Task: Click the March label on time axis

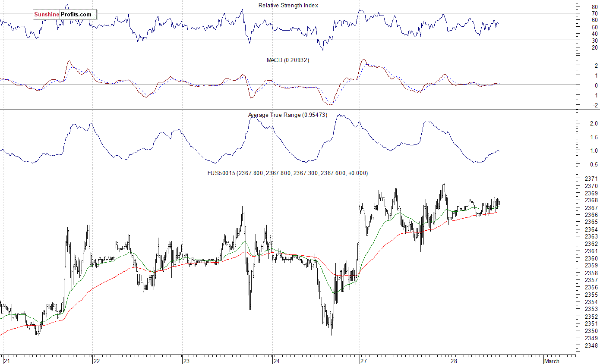Action: pos(552,361)
